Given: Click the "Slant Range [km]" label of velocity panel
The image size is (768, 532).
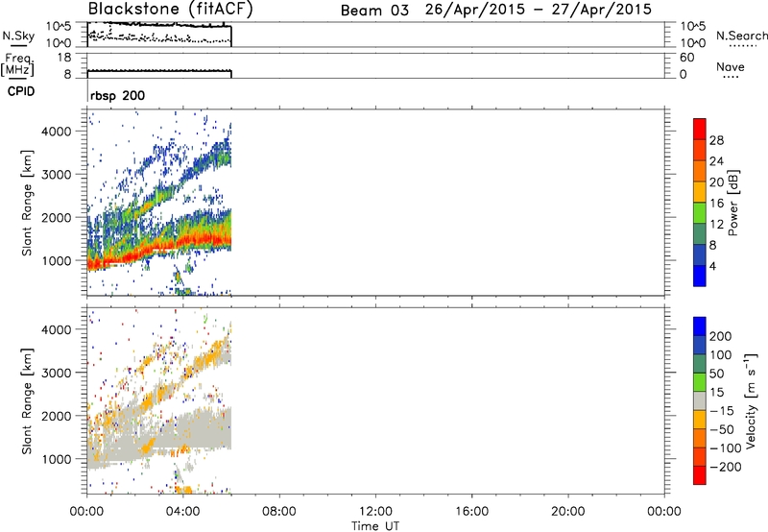Looking at the screenshot, I should point(27,400).
